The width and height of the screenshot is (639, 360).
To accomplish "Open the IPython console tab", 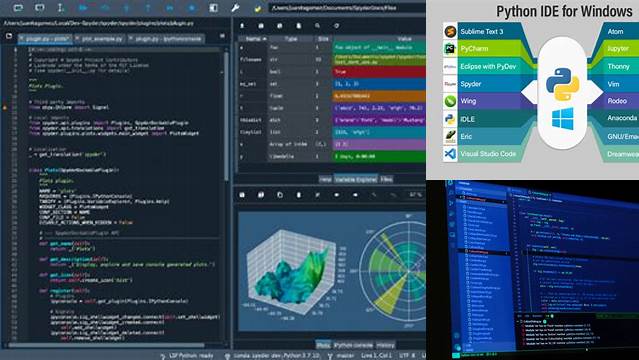I will coord(353,345).
